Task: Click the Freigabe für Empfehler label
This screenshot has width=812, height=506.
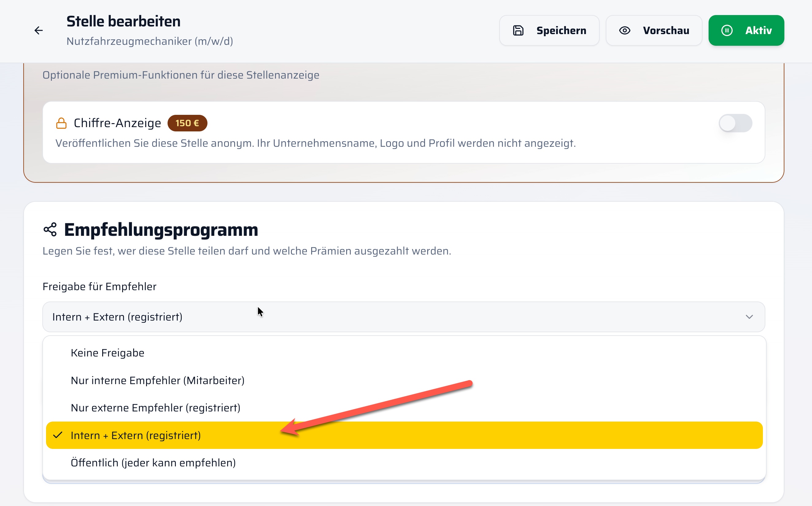Action: tap(99, 286)
